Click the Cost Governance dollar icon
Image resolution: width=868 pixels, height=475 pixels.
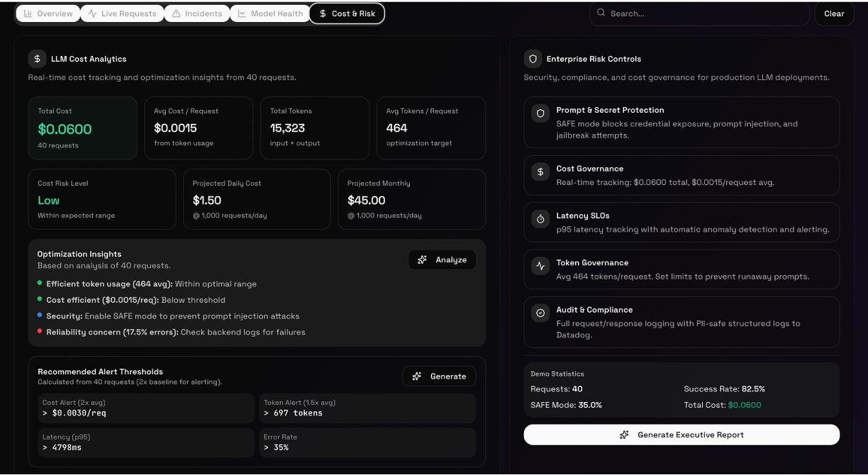[x=540, y=172]
